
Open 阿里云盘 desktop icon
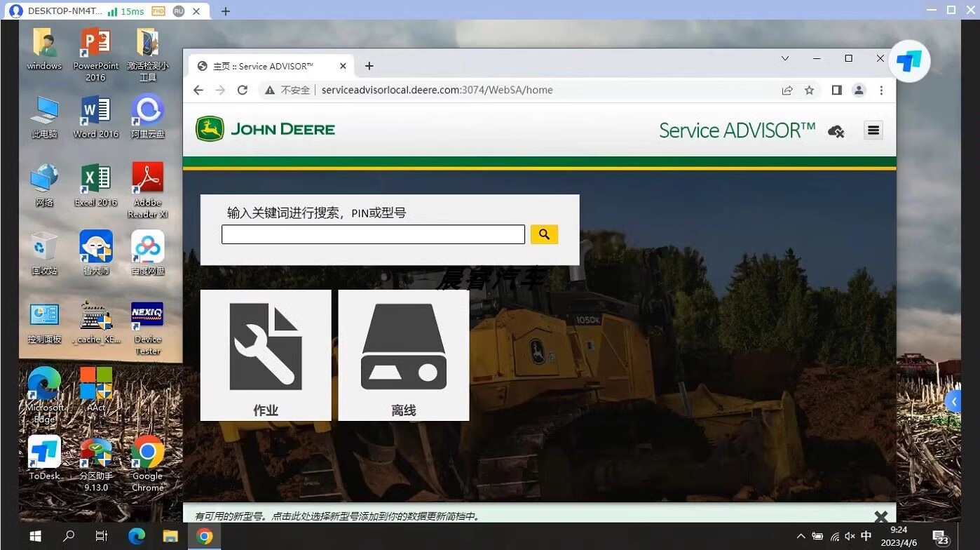pyautogui.click(x=147, y=116)
